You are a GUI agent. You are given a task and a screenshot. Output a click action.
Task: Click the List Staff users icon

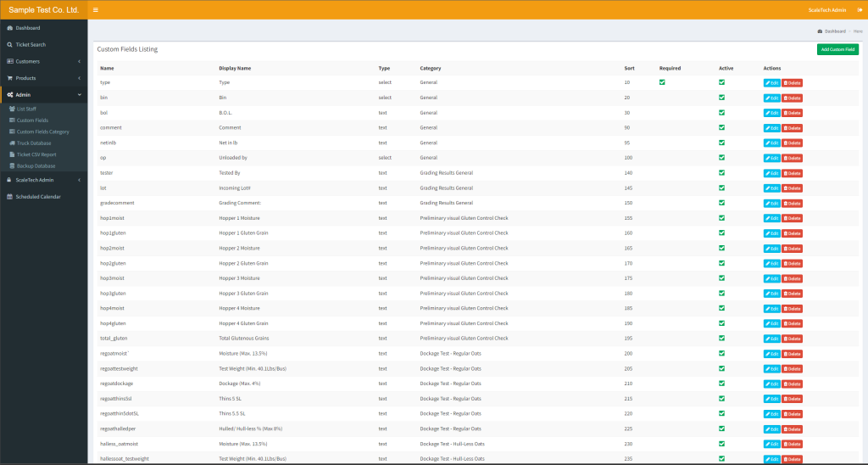12,109
